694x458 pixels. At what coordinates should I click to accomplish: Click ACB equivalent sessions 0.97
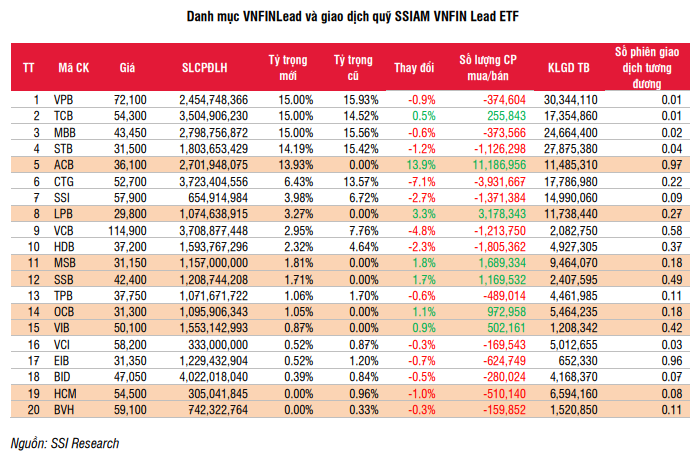672,165
